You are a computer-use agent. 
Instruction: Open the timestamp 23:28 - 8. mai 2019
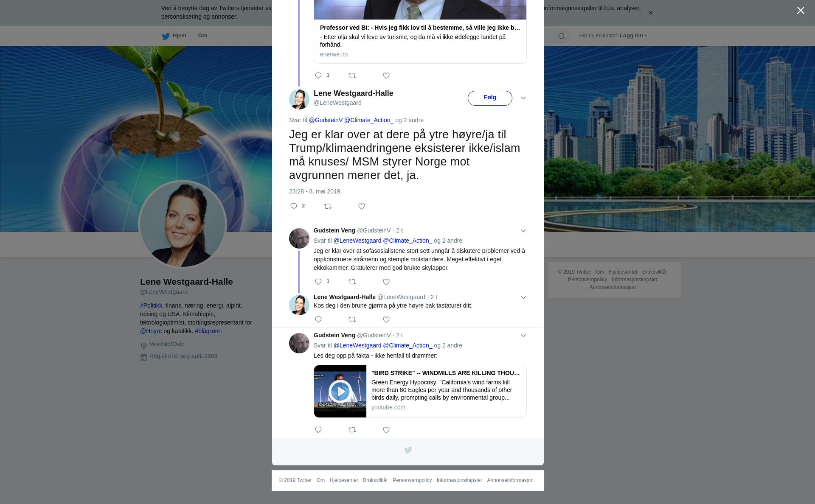tap(315, 191)
